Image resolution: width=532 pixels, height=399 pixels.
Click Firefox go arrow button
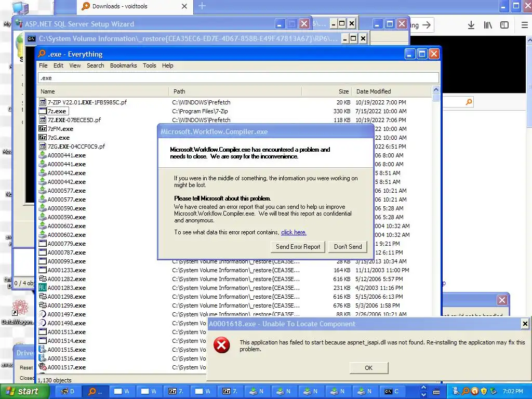[x=426, y=25]
